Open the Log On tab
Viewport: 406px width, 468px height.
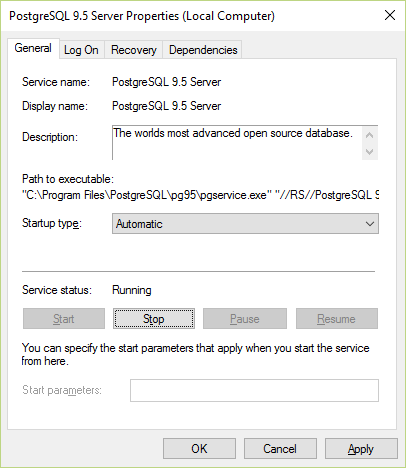(x=81, y=50)
